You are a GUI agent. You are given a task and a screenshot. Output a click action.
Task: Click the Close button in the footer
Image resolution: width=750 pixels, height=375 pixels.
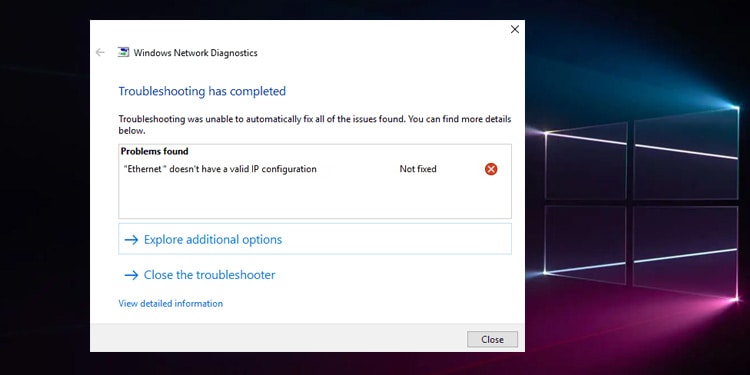(492, 340)
